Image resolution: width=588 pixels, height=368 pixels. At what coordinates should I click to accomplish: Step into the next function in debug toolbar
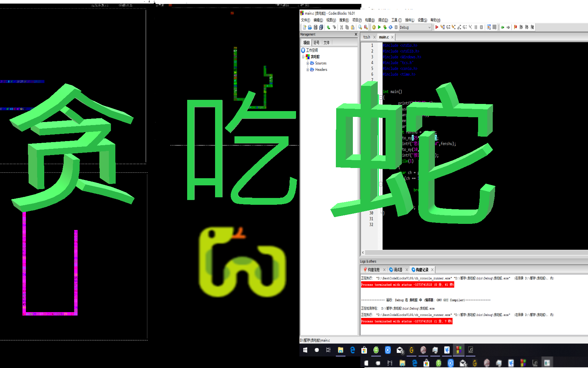(453, 27)
